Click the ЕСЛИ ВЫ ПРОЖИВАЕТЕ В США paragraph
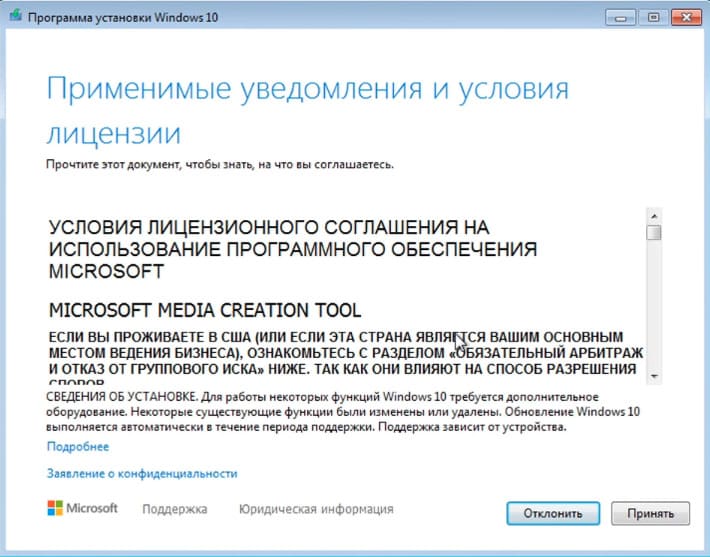This screenshot has width=710, height=557. 346,358
